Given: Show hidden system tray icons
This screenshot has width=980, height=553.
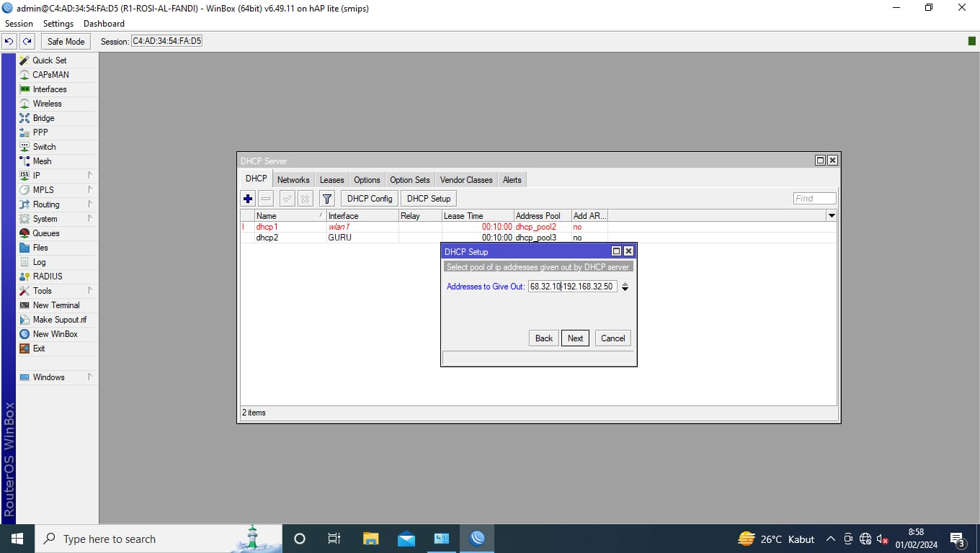Looking at the screenshot, I should 830,539.
